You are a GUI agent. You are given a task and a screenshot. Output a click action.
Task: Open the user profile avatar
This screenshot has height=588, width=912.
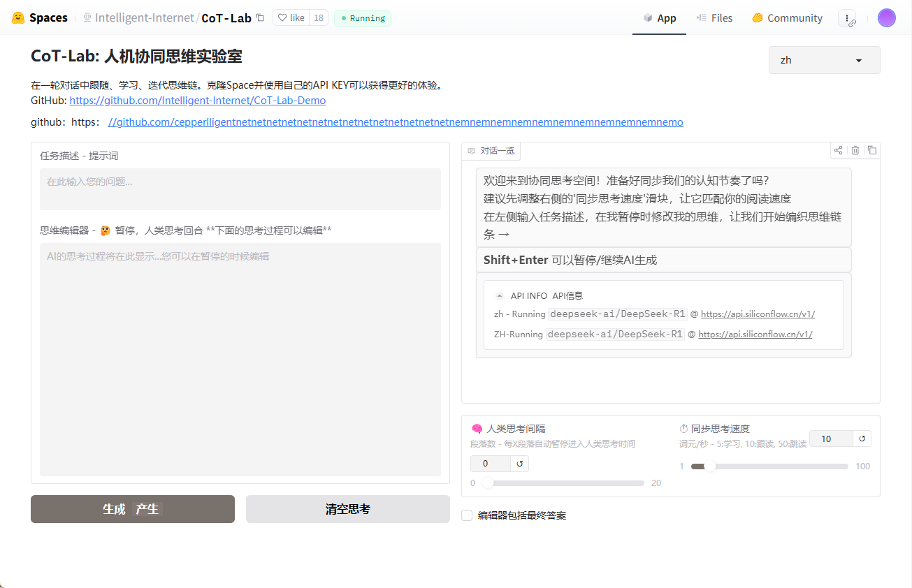(886, 18)
